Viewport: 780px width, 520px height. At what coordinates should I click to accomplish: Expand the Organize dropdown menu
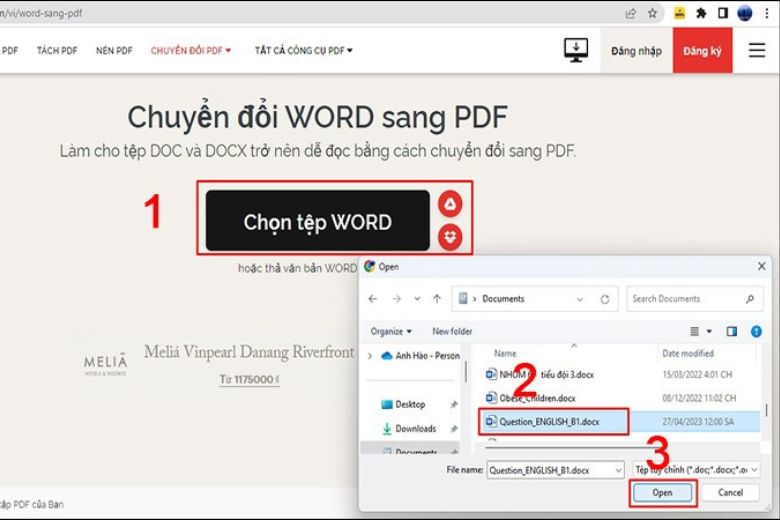coord(391,331)
